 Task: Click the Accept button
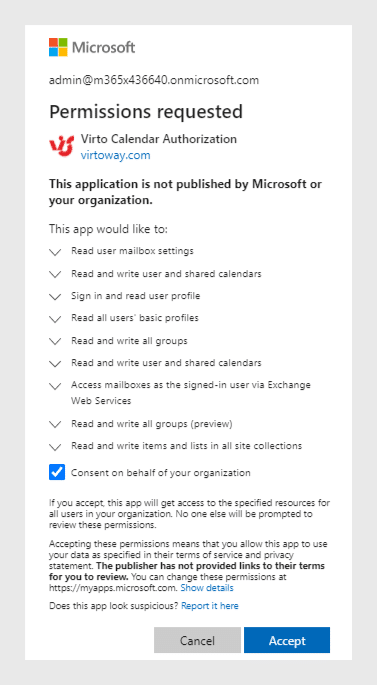click(287, 640)
